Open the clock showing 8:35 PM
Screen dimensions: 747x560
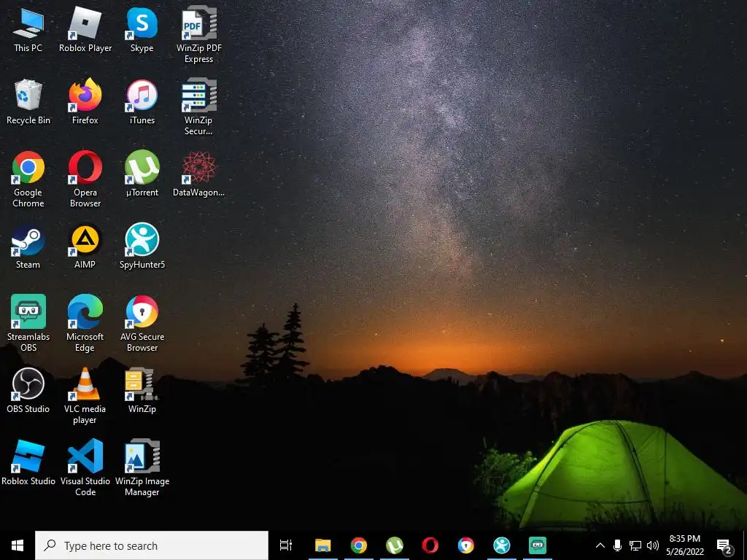[x=685, y=545]
